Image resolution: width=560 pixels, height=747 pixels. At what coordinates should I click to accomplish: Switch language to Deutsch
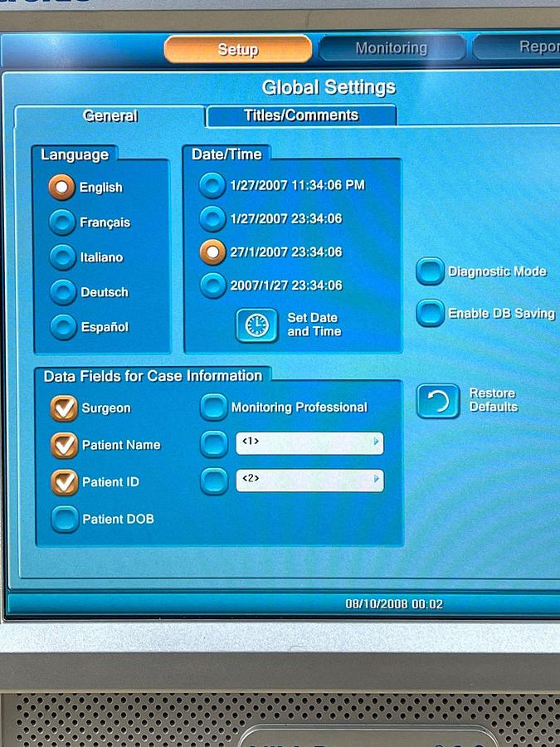tap(63, 292)
